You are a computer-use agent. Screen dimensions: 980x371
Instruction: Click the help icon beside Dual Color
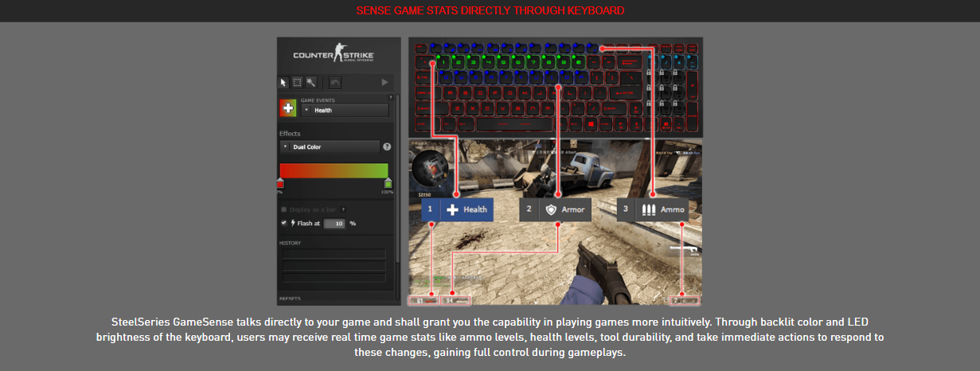(387, 147)
